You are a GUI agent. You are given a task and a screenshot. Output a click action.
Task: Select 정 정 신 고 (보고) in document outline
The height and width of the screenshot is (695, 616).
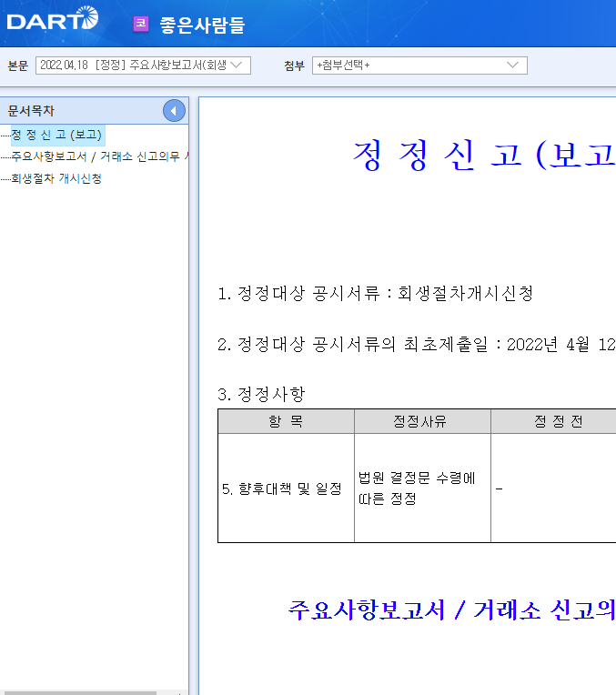pos(56,135)
